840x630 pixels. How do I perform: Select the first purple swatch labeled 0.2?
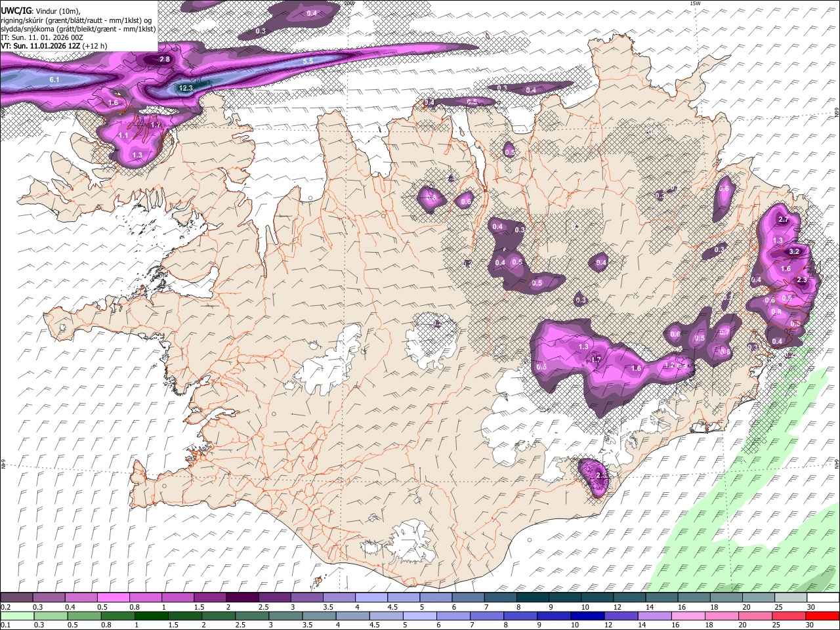[16, 598]
